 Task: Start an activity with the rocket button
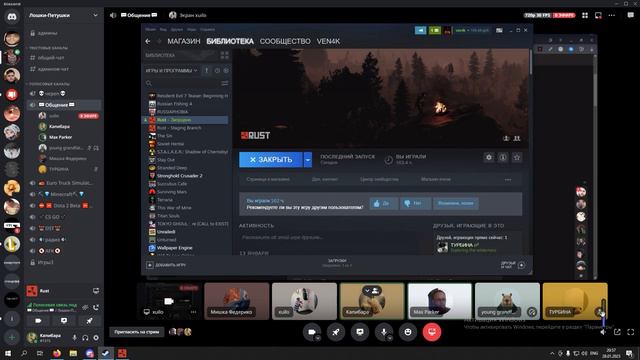coord(336,332)
